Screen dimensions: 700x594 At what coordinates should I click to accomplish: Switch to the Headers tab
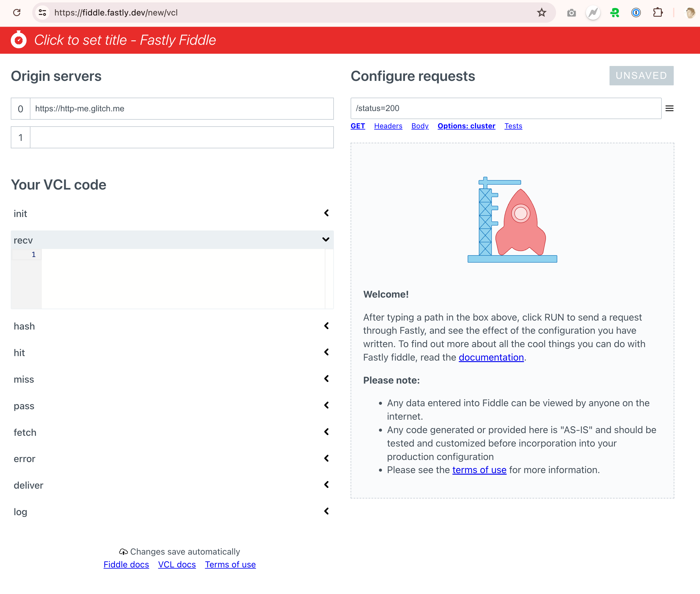pos(388,126)
